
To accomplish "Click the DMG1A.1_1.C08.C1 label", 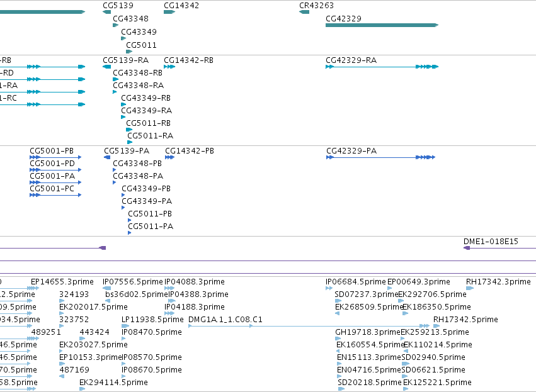I will [x=225, y=320].
